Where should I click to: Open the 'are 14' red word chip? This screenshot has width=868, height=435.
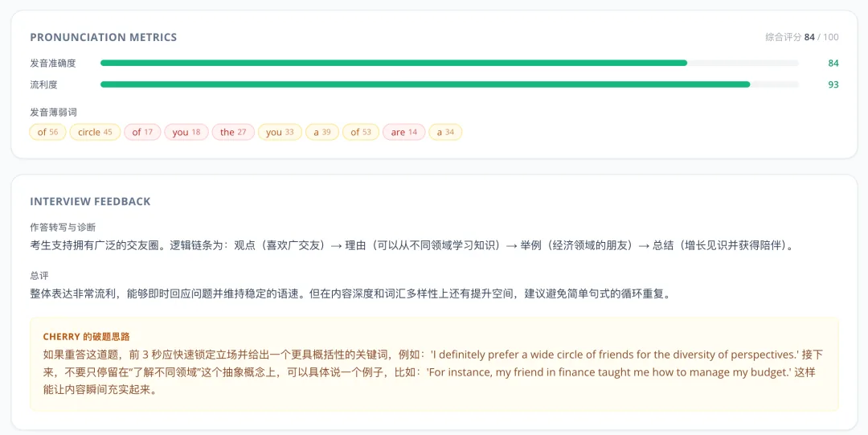(404, 132)
